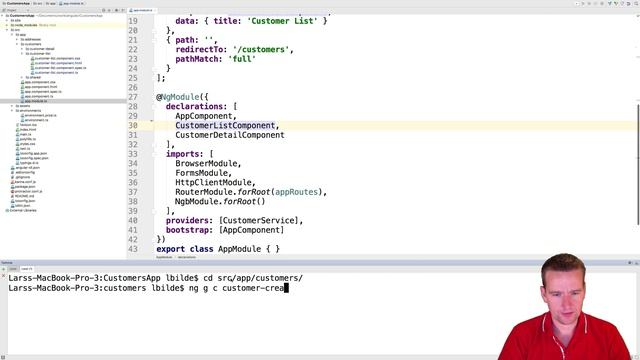Select External Libraries node
640x360 pixels.
point(21,211)
